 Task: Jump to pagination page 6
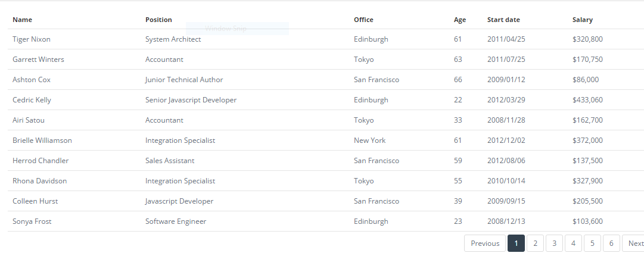tap(611, 243)
